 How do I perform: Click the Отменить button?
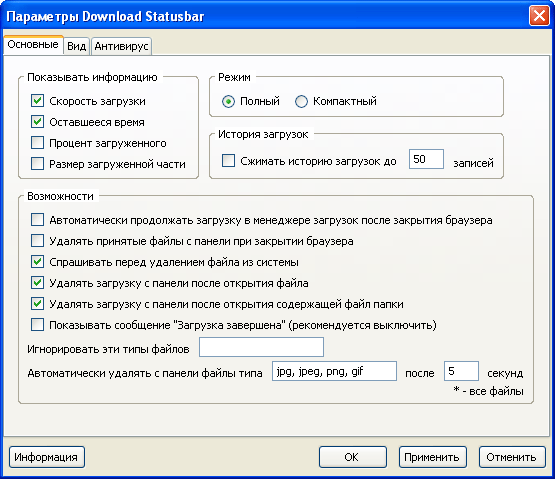pyautogui.click(x=512, y=457)
